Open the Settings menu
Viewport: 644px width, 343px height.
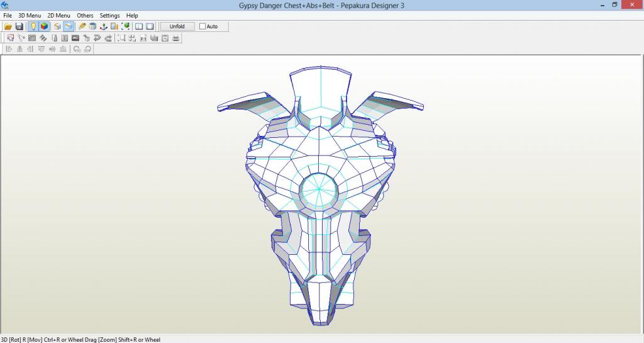point(109,15)
